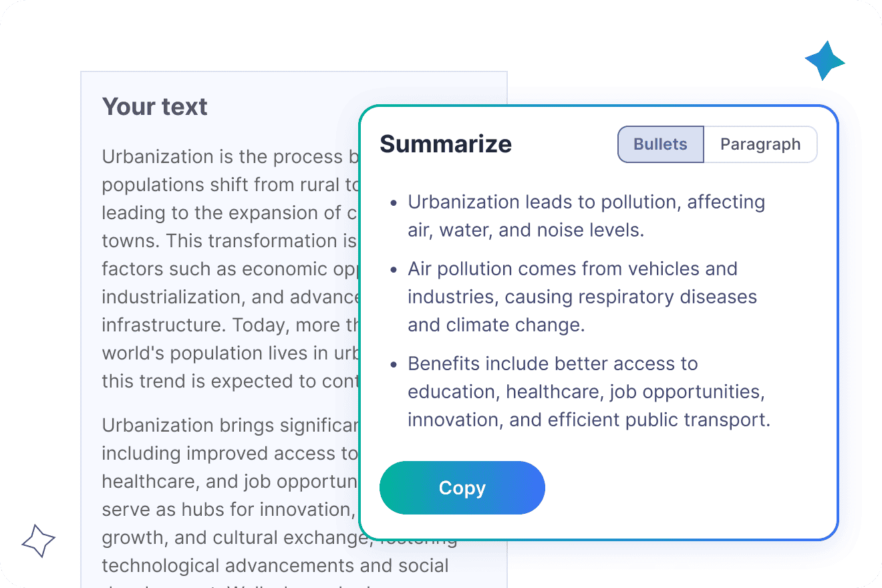
Task: Click the first bullet about pollution
Action: click(x=587, y=216)
